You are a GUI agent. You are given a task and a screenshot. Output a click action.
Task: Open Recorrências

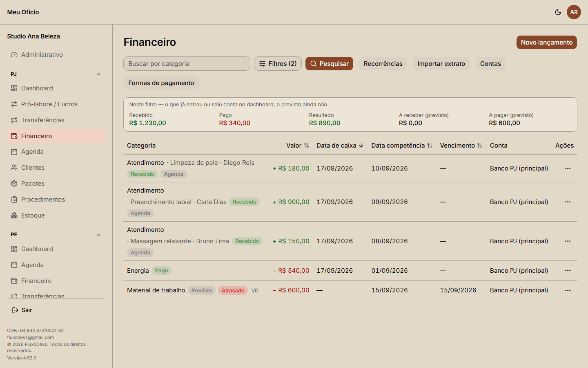pos(383,64)
